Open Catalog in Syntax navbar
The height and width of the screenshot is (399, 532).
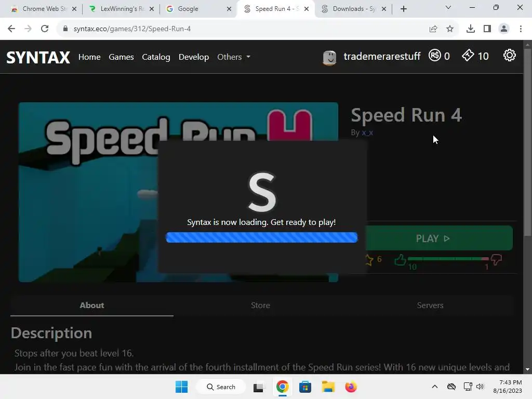pyautogui.click(x=156, y=57)
